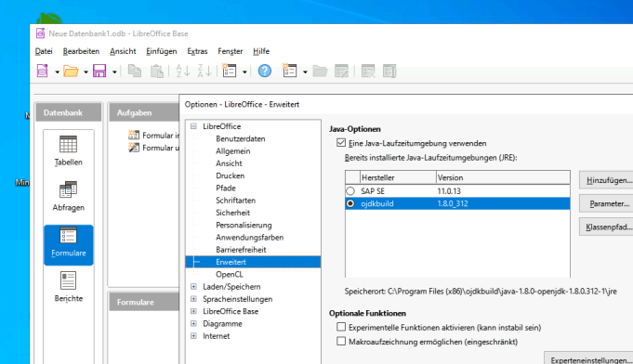This screenshot has height=364, width=633.
Task: Open the Einfügen menu
Action: (161, 51)
